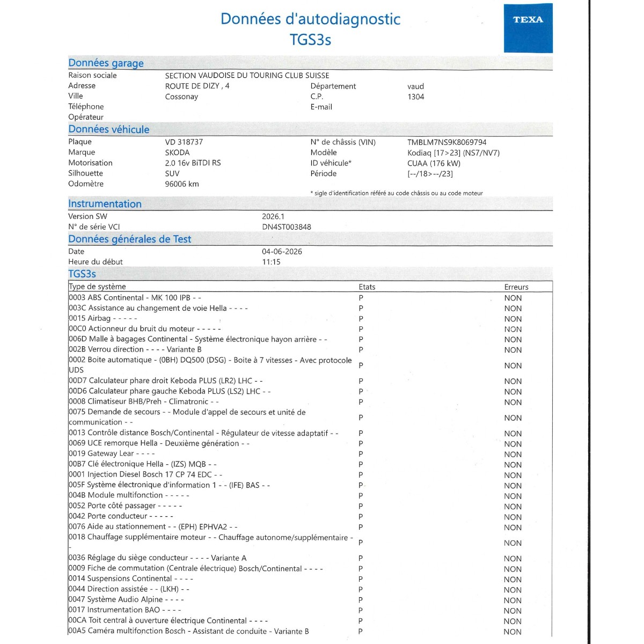Select plate number 'VD 318737'
Image resolution: width=644 pixels, height=644 pixels.
point(184,142)
